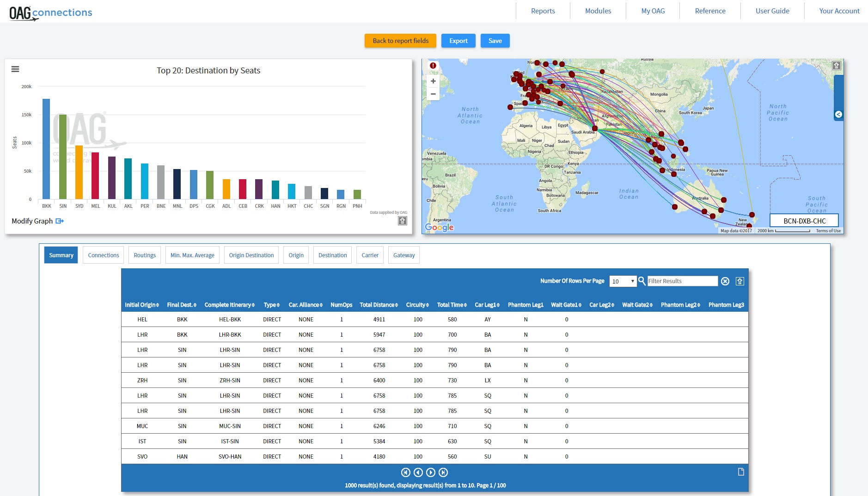Open Number Of Rows Per Page dropdown
Image resolution: width=868 pixels, height=496 pixels.
(x=623, y=281)
